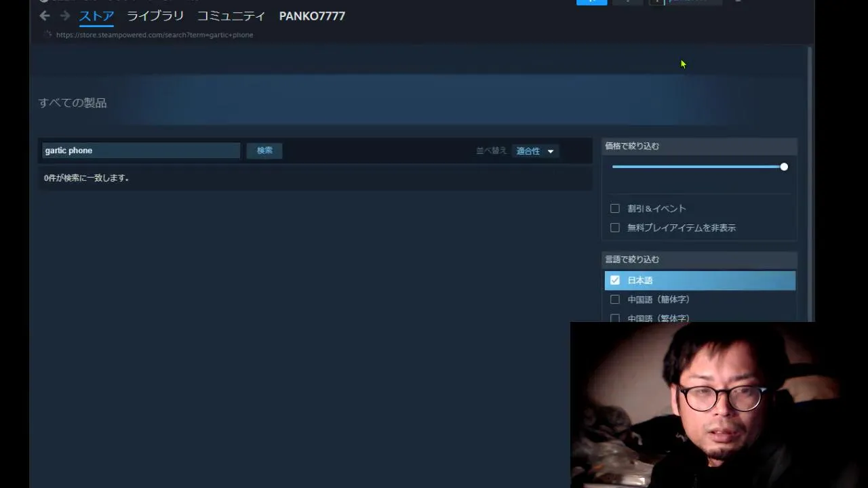
Task: Click the page vertical scrollbar
Action: (x=809, y=183)
